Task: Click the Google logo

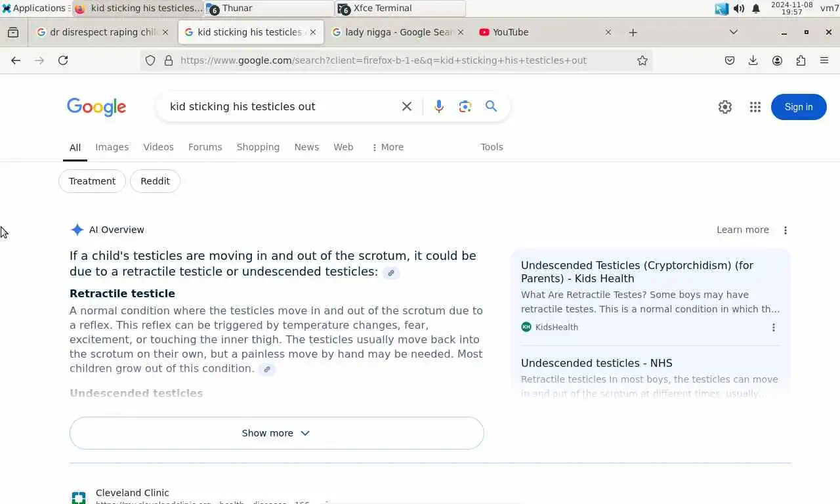Action: point(96,107)
